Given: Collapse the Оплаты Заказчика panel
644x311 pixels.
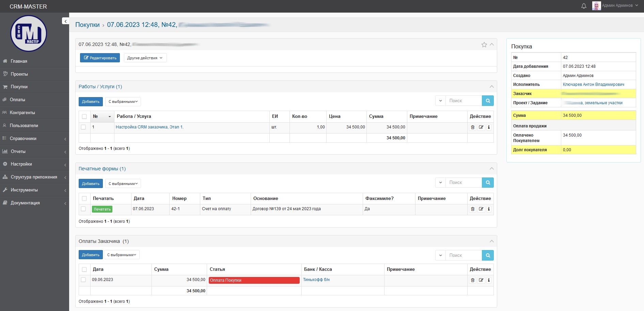Looking at the screenshot, I should [491, 241].
